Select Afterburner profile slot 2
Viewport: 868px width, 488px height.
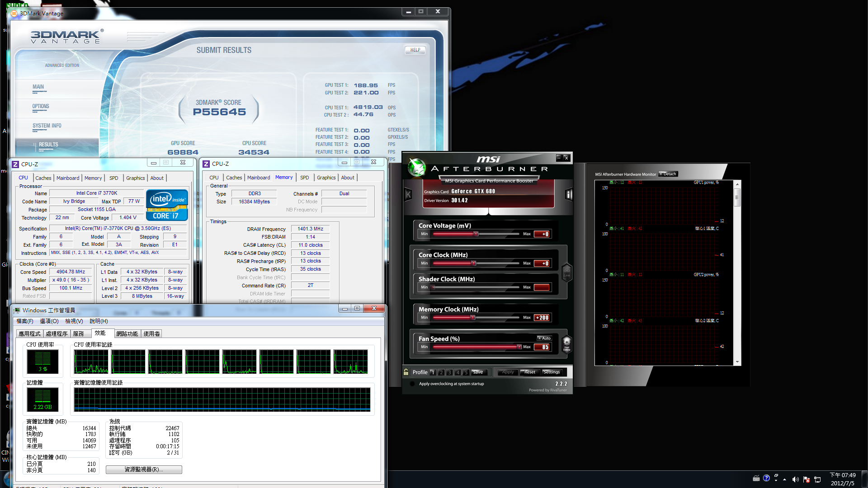tap(441, 372)
